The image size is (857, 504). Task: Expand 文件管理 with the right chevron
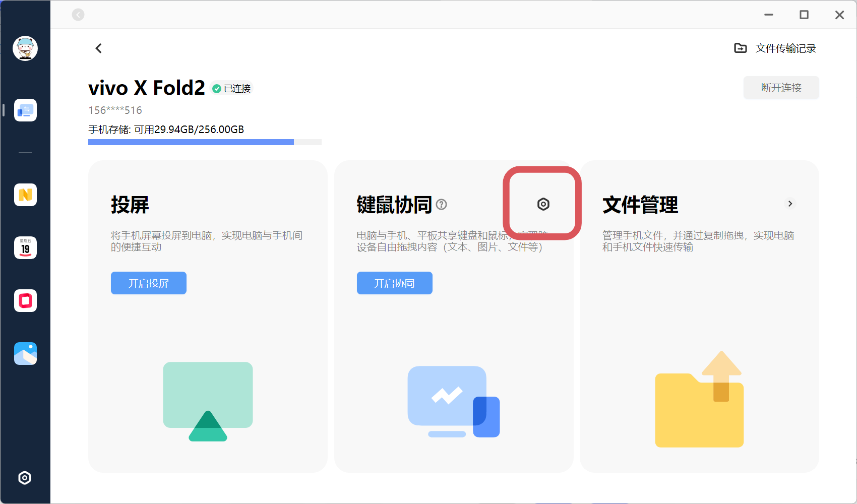[790, 204]
